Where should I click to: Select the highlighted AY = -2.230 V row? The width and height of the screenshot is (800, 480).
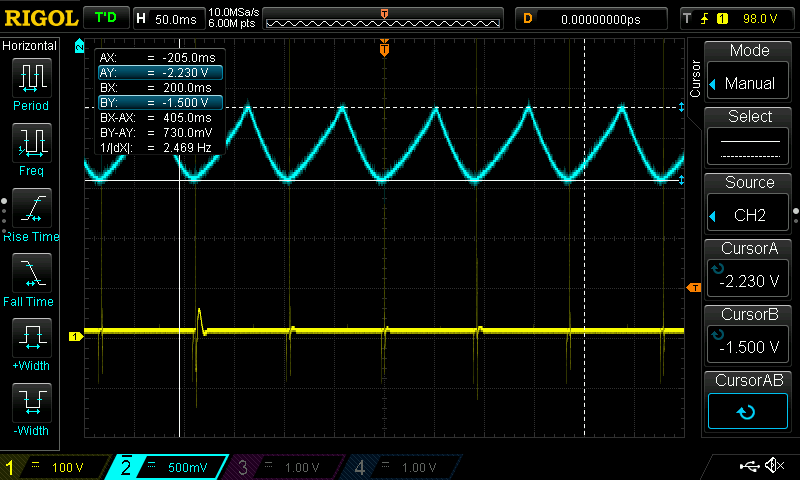point(160,72)
